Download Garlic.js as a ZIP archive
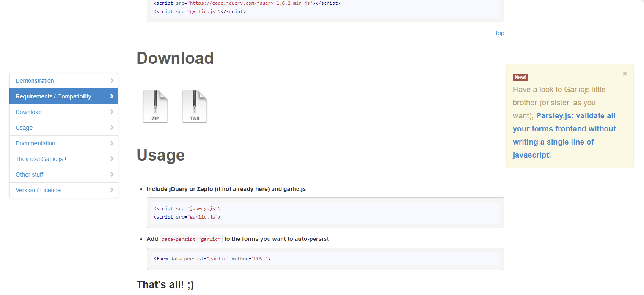The width and height of the screenshot is (644, 295). pyautogui.click(x=155, y=106)
